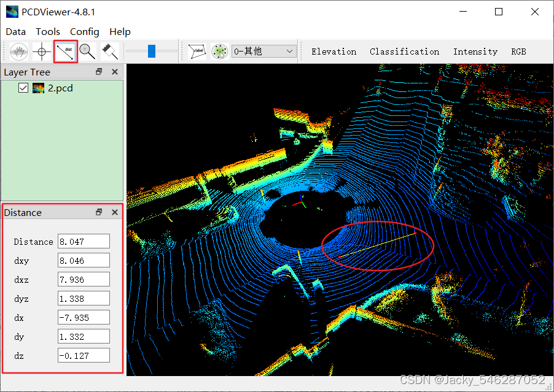Select the paint brush tool icon
This screenshot has width=554, height=392.
(x=110, y=52)
